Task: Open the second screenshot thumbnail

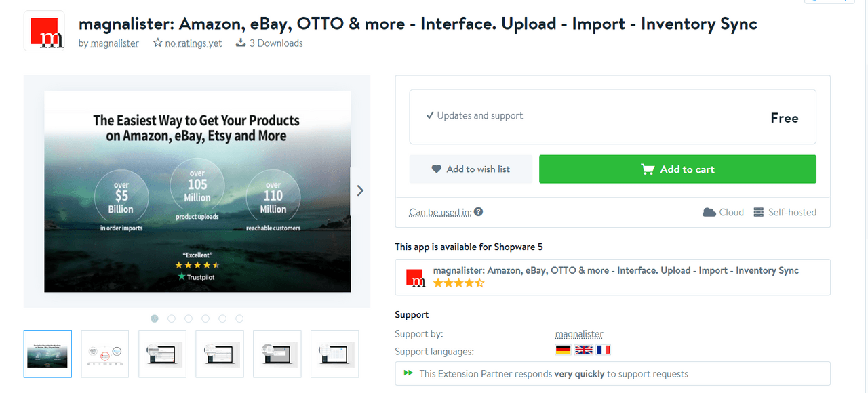Action: click(104, 354)
